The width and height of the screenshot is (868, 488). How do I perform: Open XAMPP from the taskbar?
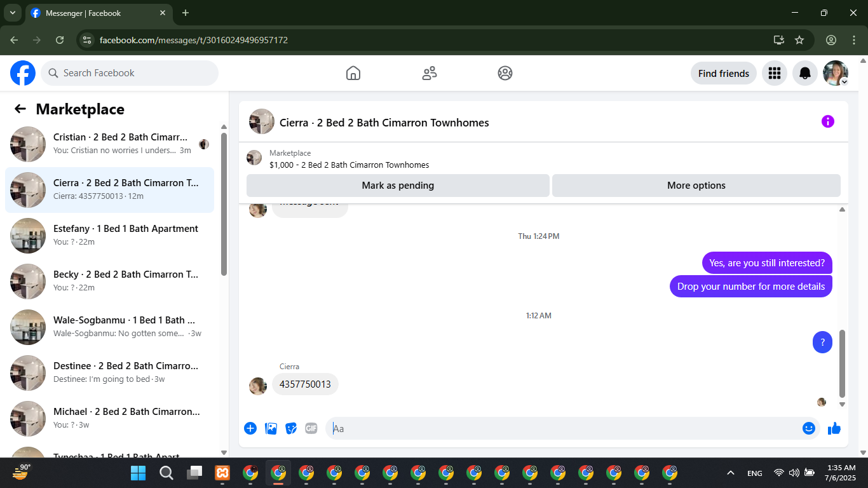(x=222, y=473)
